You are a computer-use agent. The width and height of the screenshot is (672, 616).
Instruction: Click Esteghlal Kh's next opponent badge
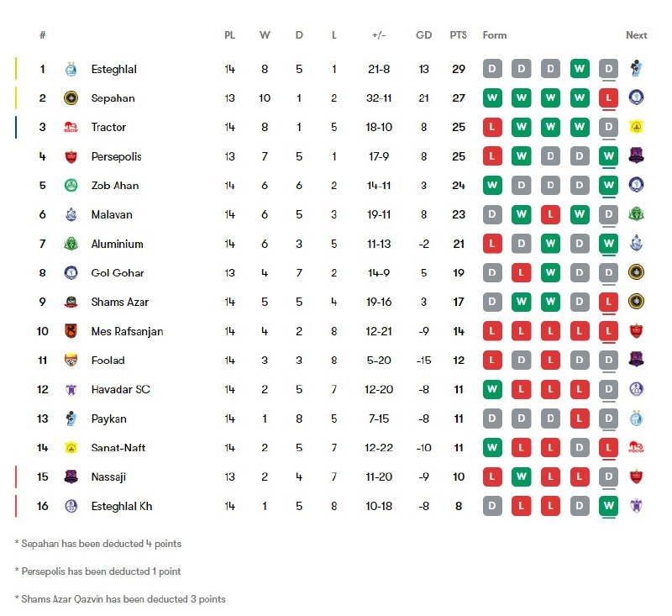coord(637,506)
